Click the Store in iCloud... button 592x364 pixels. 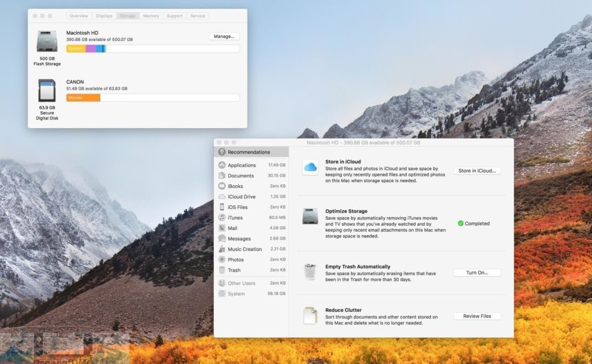pyautogui.click(x=477, y=170)
